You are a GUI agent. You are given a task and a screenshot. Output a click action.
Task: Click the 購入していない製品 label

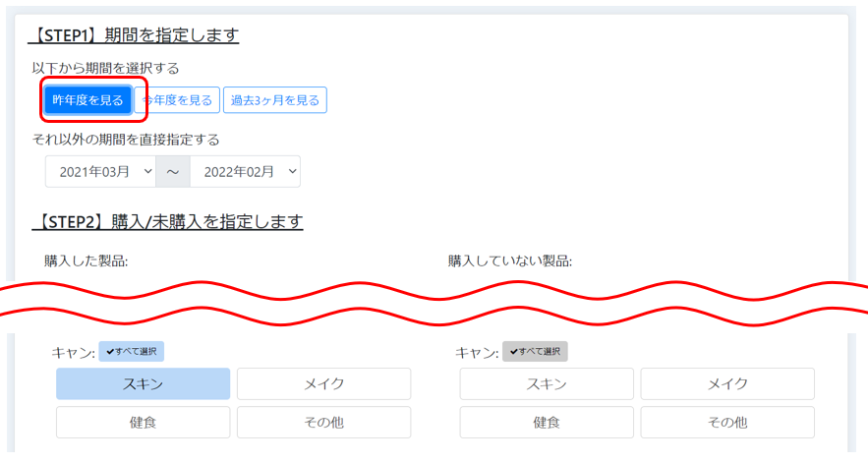(510, 261)
